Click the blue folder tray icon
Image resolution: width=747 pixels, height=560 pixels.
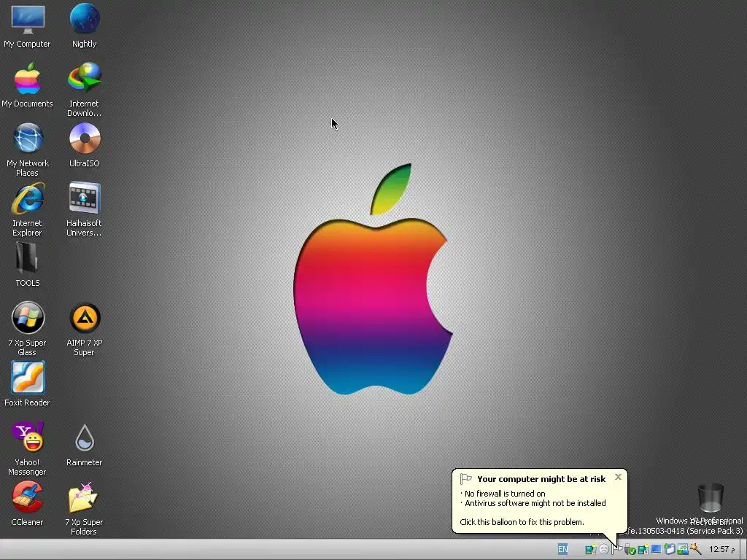[x=670, y=549]
